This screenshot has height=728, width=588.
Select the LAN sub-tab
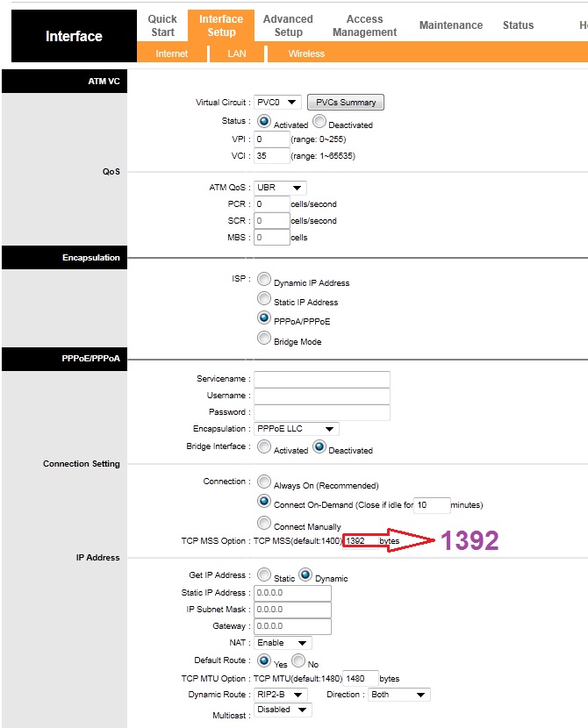pyautogui.click(x=236, y=54)
